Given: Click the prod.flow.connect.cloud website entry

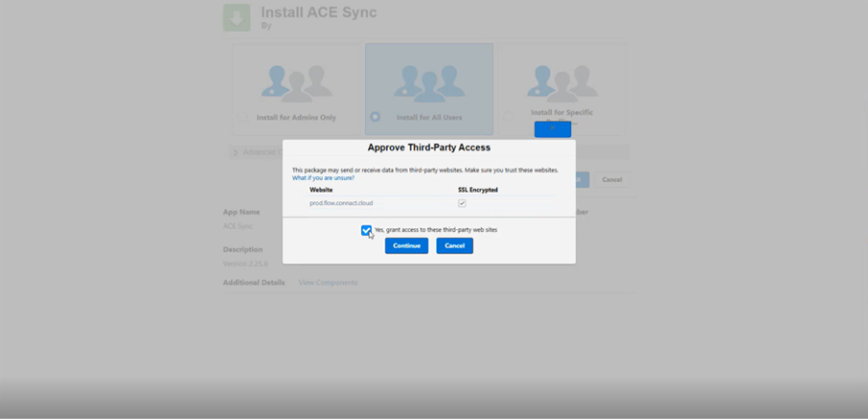Looking at the screenshot, I should tap(341, 203).
